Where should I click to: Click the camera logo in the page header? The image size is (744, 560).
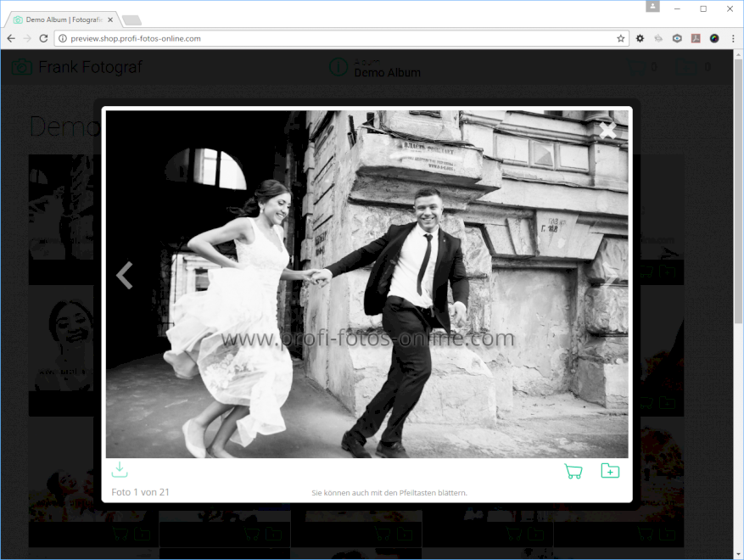pos(22,67)
